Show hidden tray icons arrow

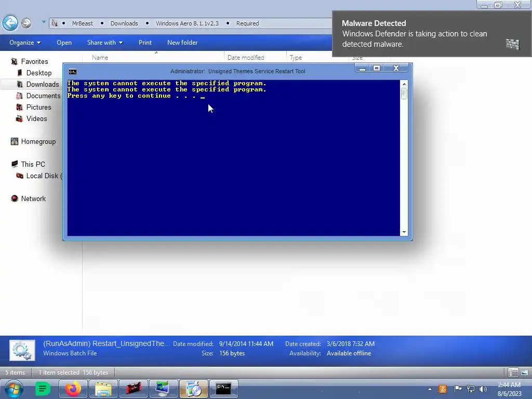click(x=430, y=389)
